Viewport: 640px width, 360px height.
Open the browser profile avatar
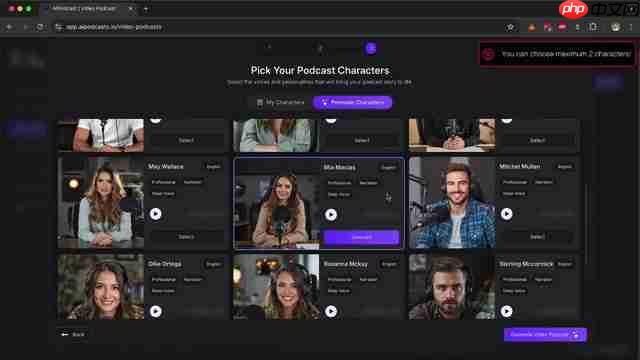[616, 27]
